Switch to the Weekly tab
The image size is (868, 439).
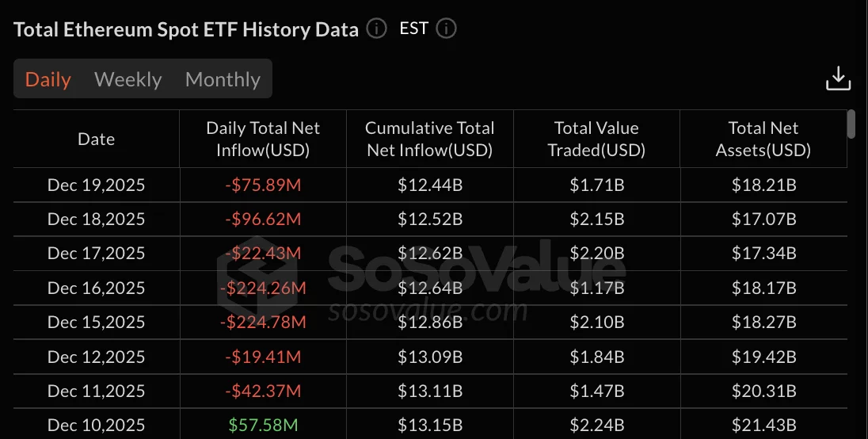[x=128, y=79]
